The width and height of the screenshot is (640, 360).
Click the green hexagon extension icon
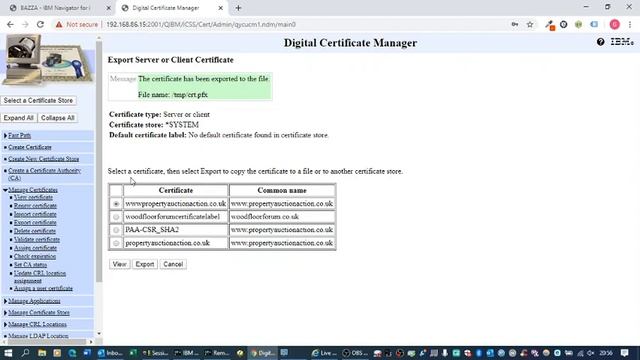(x=578, y=24)
